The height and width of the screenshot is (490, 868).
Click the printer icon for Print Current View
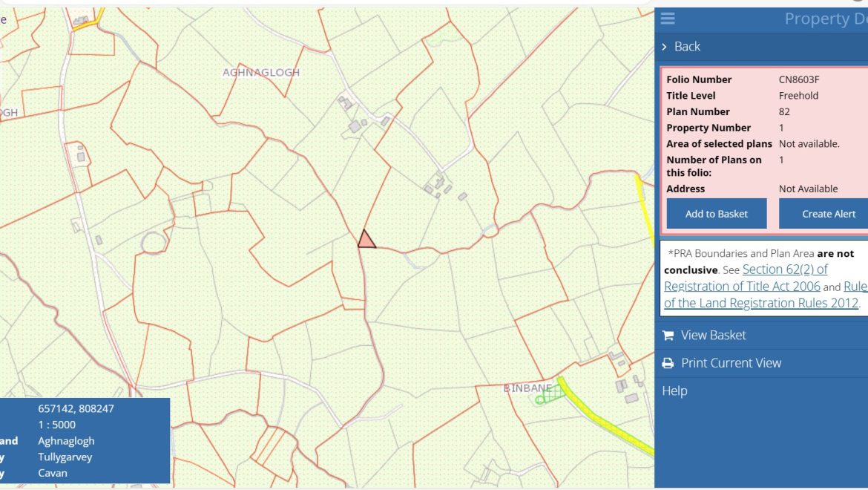tap(668, 363)
